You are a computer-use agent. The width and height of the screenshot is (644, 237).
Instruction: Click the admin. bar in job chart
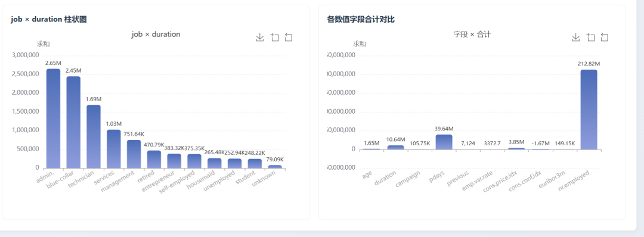(x=53, y=118)
